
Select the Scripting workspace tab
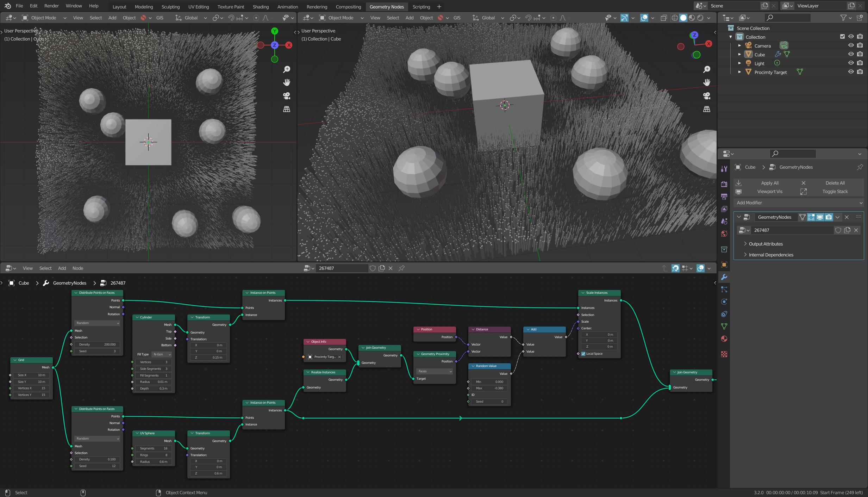421,6
